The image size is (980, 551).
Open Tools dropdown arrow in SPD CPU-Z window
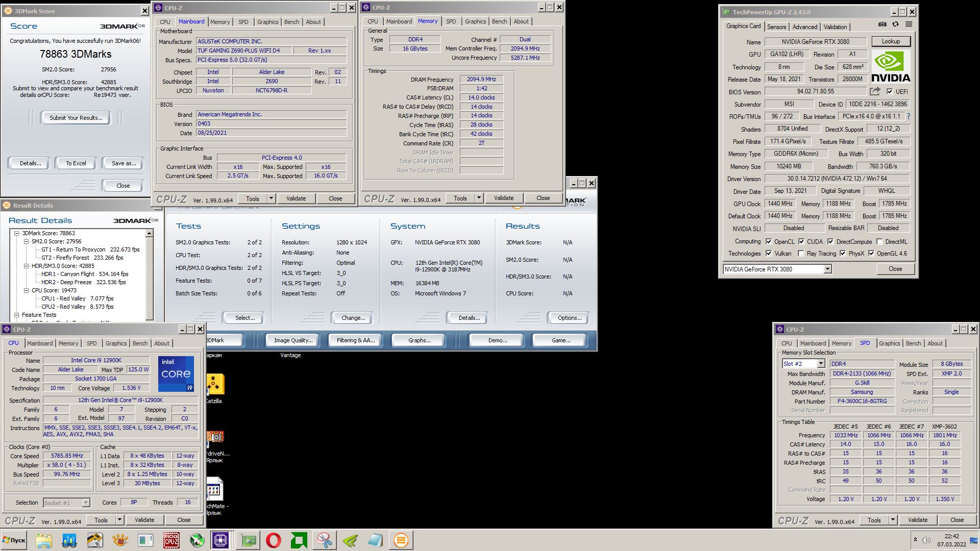(x=893, y=520)
